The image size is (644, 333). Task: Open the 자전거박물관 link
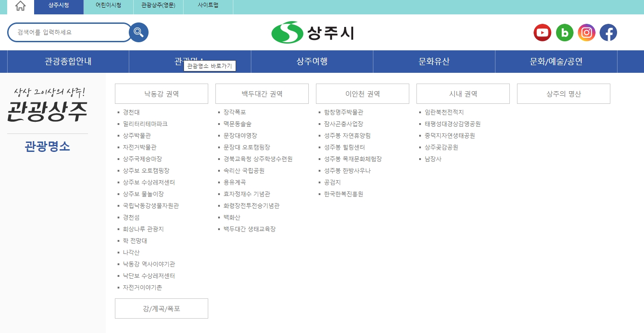coord(140,147)
